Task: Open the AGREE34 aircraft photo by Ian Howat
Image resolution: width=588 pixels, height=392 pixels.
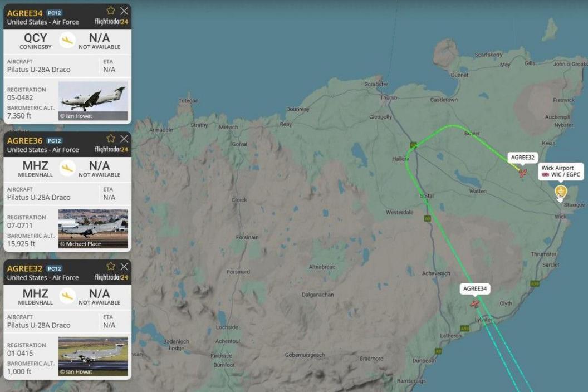Action: coord(93,101)
